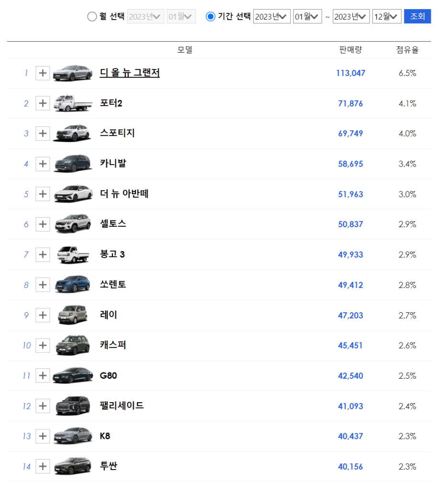The width and height of the screenshot is (448, 483).
Task: Click the blue 쏘렌토 thumbnail
Action: click(x=73, y=285)
